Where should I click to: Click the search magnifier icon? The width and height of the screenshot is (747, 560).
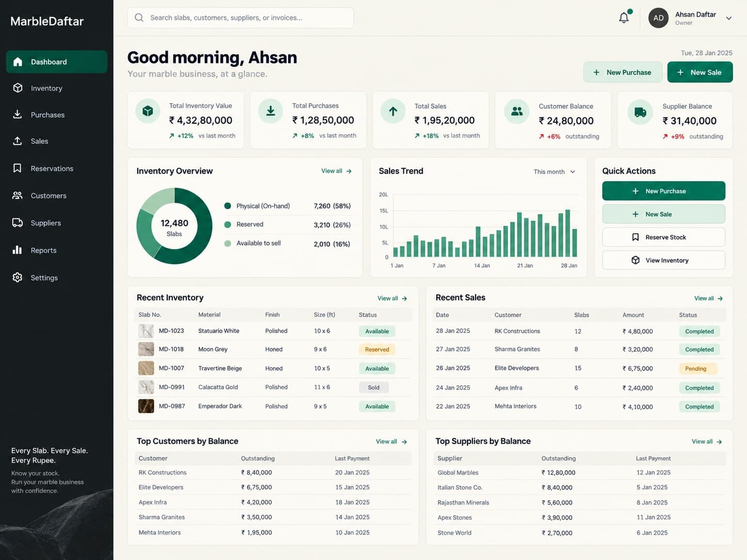tap(139, 18)
